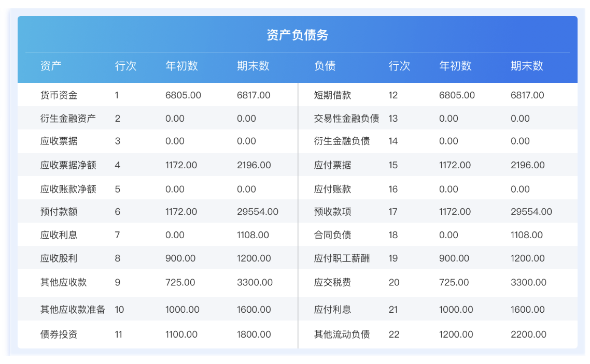
Task: Click row number 17 for 预收款项
Action: pyautogui.click(x=393, y=211)
